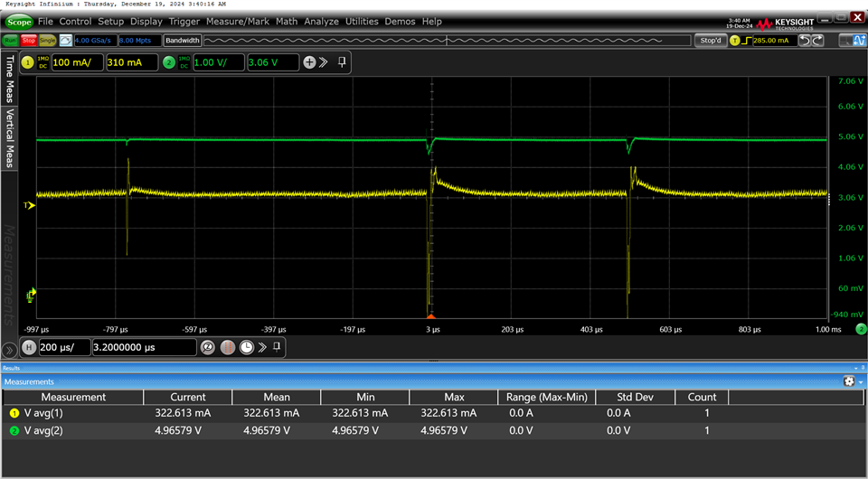Click channel 2 offset 3.06 V field
The image size is (868, 479).
tap(272, 62)
